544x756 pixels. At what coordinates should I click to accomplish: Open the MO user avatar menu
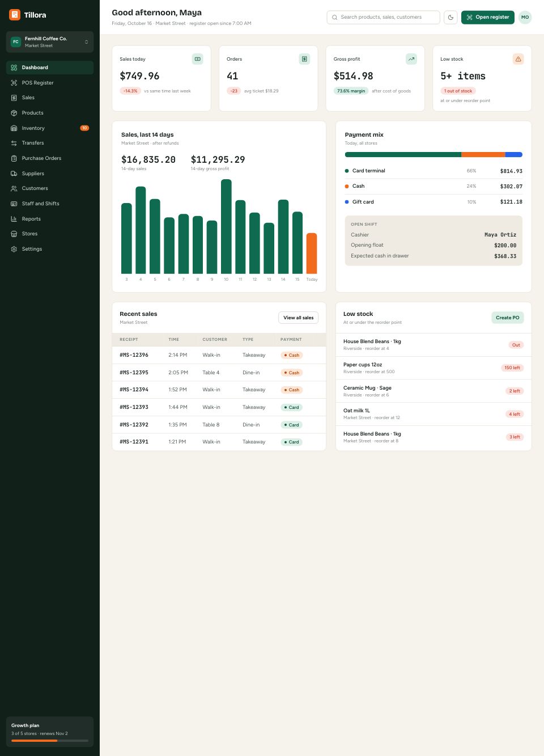click(525, 17)
